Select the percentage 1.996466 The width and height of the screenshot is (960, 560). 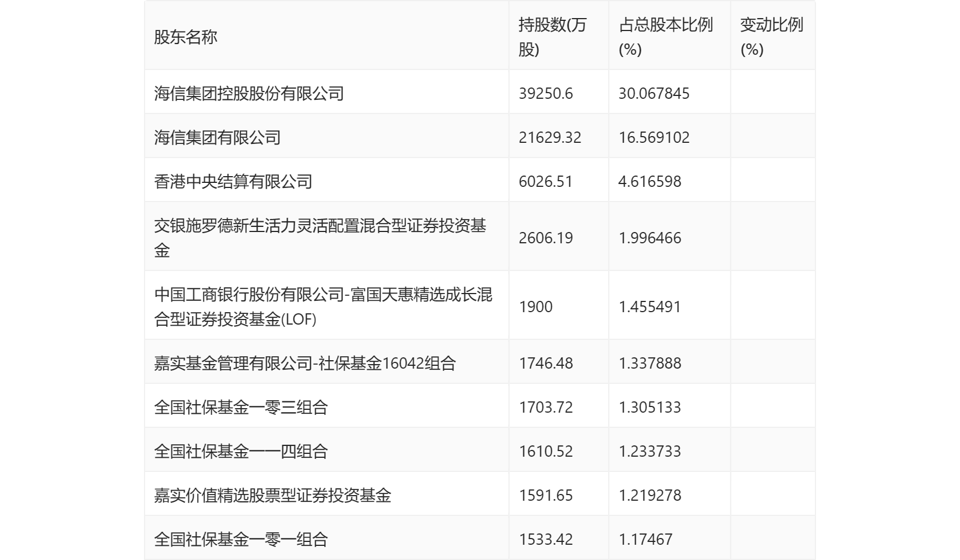pyautogui.click(x=650, y=238)
